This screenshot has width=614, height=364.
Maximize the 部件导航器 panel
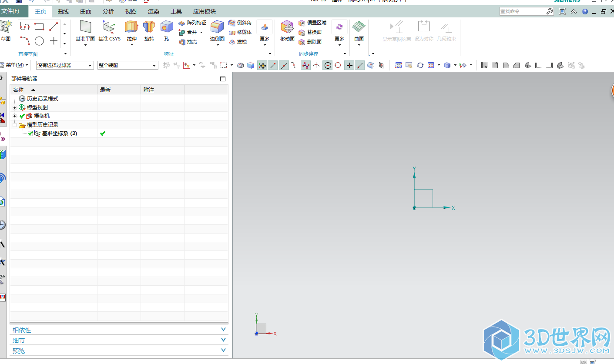click(223, 79)
